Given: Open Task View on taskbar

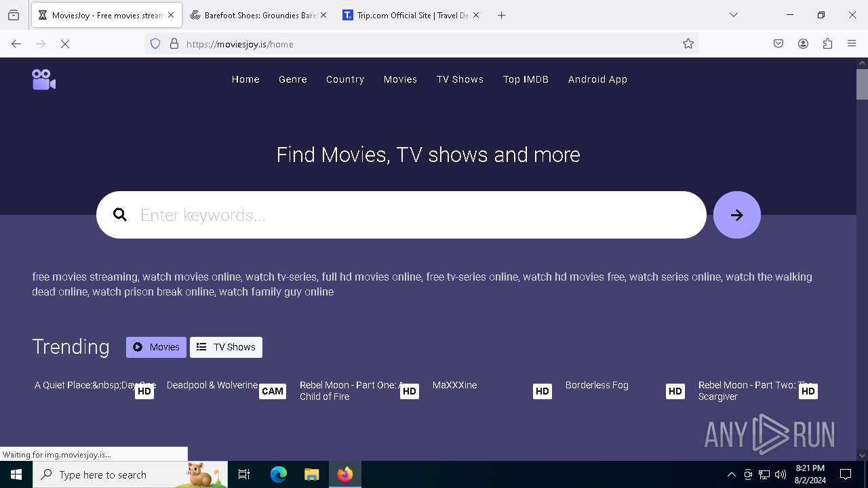Looking at the screenshot, I should coord(244,474).
